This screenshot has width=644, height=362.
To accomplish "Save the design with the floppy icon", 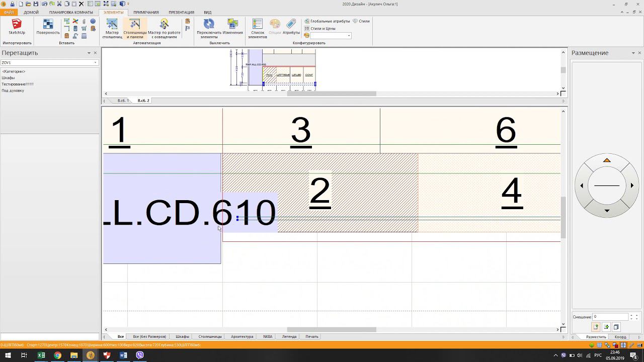I will [36, 4].
